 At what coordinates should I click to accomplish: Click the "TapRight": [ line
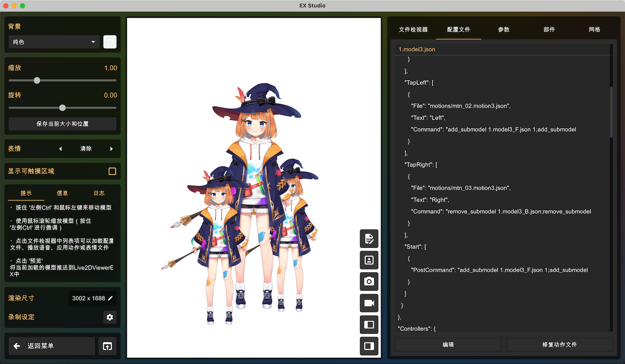421,165
